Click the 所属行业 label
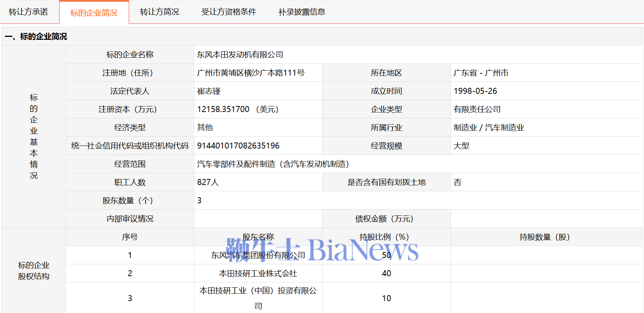Image resolution: width=644 pixels, height=313 pixels. click(x=386, y=128)
